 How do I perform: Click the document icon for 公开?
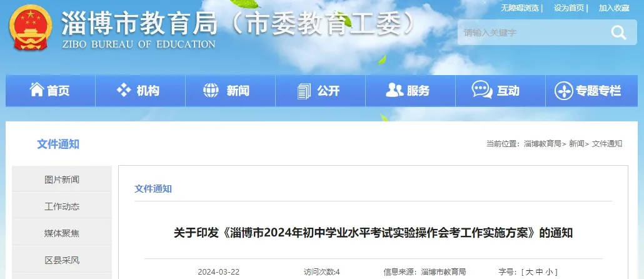coord(304,91)
